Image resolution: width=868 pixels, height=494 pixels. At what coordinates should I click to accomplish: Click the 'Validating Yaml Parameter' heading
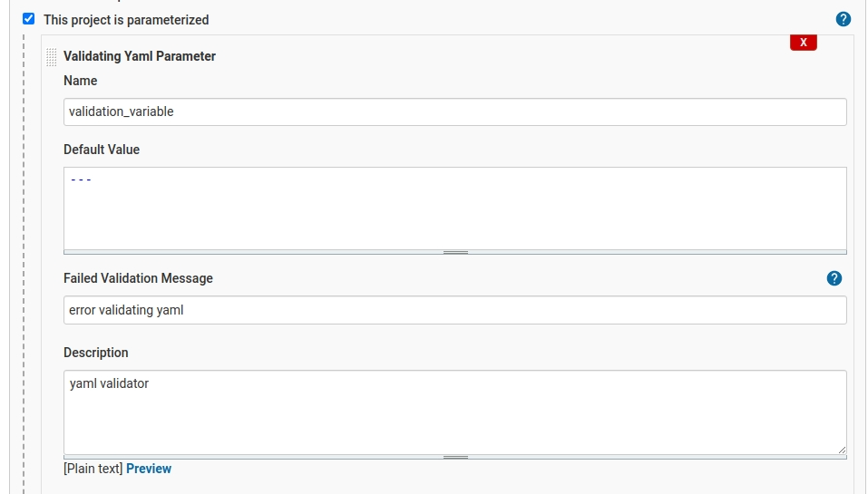(x=140, y=56)
